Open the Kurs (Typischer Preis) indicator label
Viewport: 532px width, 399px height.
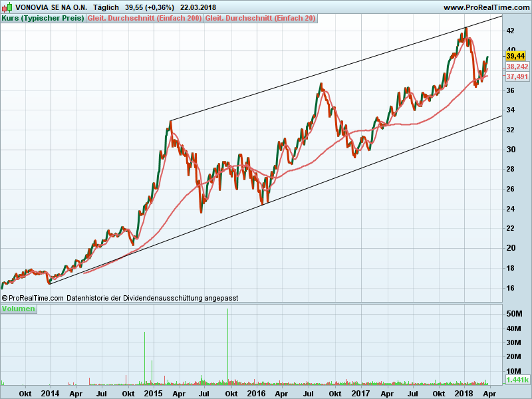point(43,18)
